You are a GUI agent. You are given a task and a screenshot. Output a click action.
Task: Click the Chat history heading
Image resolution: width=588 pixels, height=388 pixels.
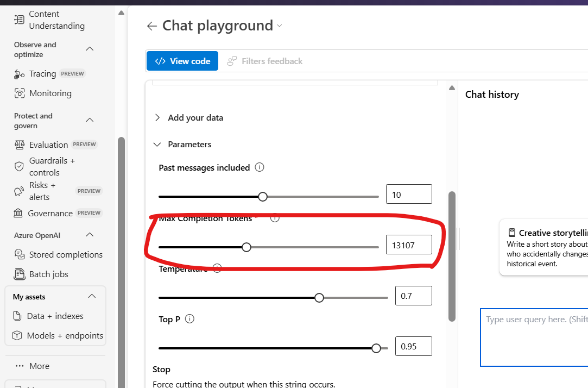pos(492,95)
